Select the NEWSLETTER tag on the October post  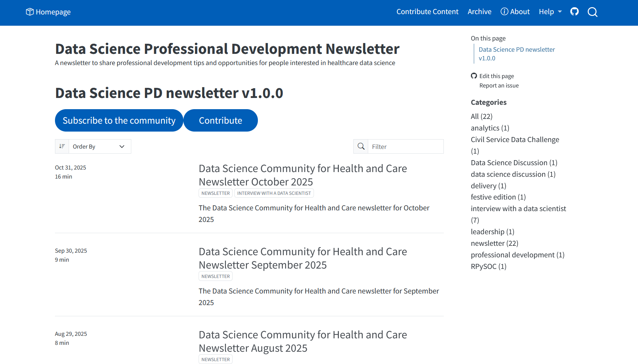[x=215, y=193]
